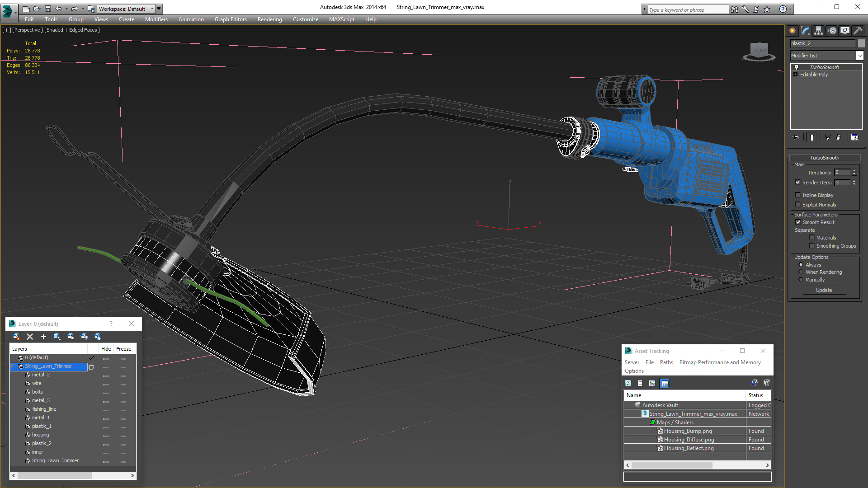The height and width of the screenshot is (488, 868).
Task: Open the redo history dropdown arrow
Action: 83,9
